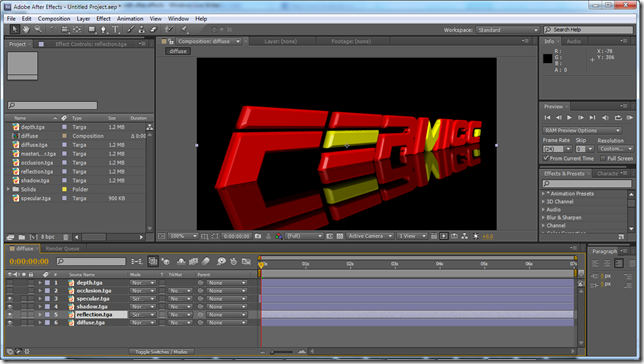The image size is (644, 364).
Task: Switch to the Render Queue tab
Action: point(62,249)
